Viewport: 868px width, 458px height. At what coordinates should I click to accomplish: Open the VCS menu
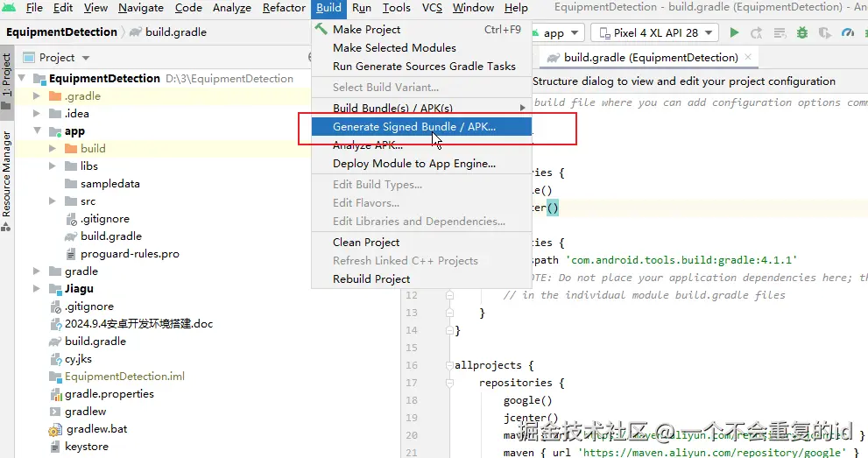click(432, 8)
